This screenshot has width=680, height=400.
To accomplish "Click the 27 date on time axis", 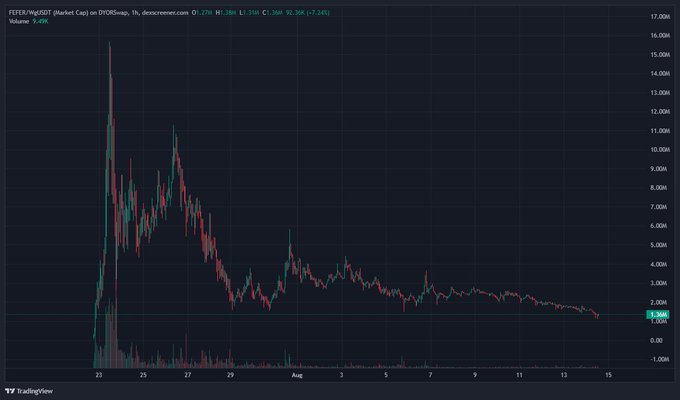I will (x=187, y=375).
